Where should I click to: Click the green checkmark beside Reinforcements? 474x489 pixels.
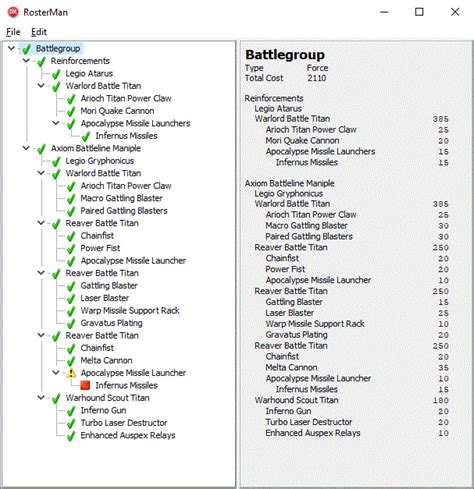coord(41,61)
